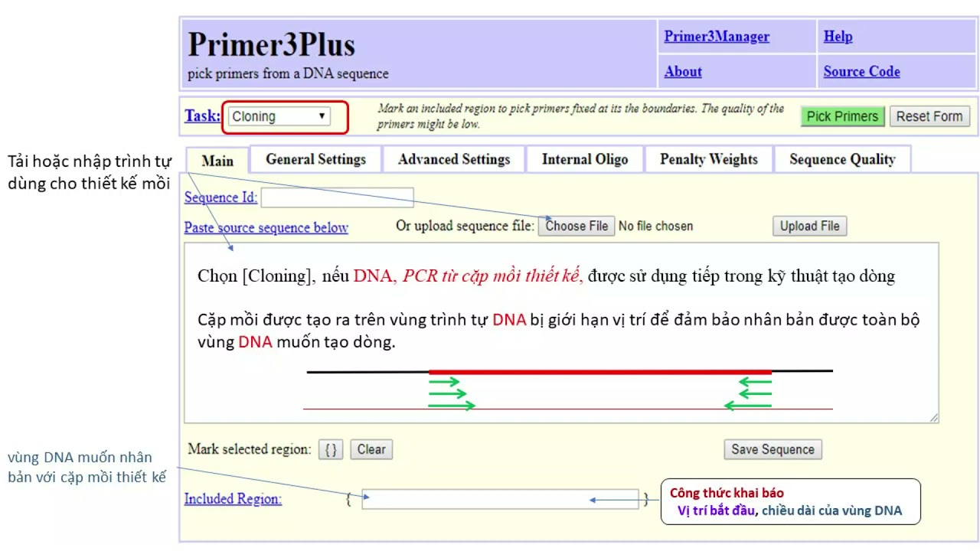
Task: Click the curly braces mark-region button
Action: click(x=331, y=449)
